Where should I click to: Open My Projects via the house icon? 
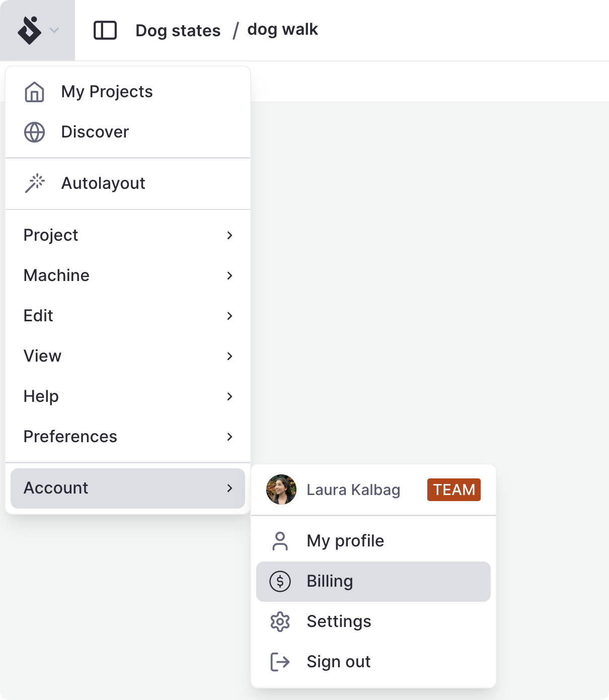point(34,92)
